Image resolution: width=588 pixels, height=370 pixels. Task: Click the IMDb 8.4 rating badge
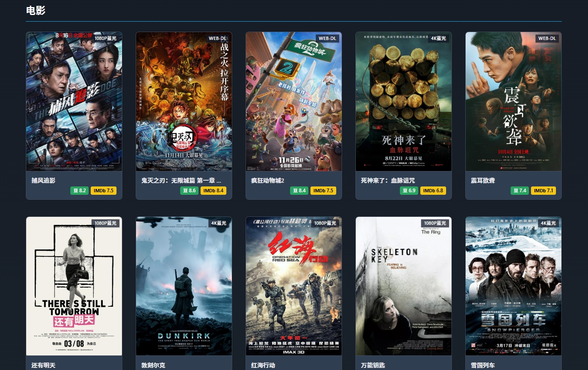[x=213, y=191]
